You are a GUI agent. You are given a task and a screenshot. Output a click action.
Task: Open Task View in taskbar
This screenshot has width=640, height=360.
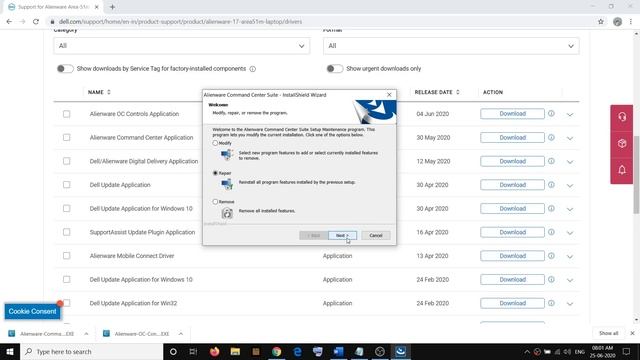[193, 351]
